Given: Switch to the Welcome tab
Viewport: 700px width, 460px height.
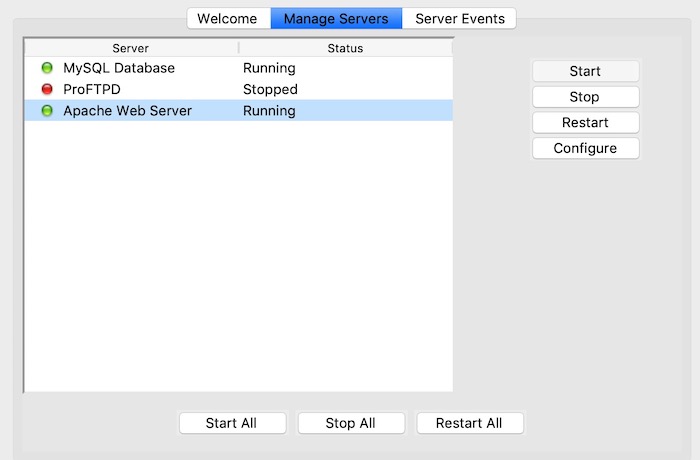Looking at the screenshot, I should [227, 18].
